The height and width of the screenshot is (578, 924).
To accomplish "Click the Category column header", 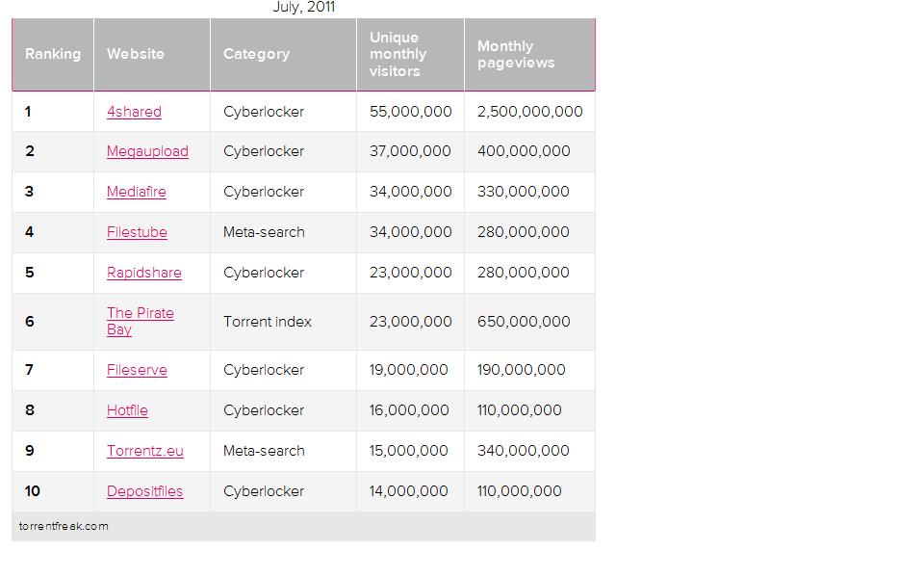I will click(x=256, y=54).
